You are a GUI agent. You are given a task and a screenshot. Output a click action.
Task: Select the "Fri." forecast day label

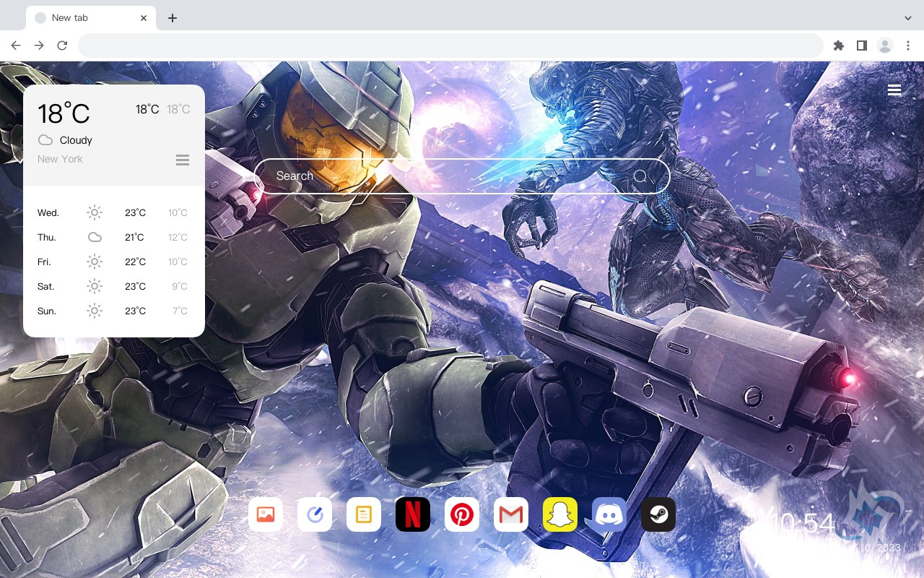point(44,262)
